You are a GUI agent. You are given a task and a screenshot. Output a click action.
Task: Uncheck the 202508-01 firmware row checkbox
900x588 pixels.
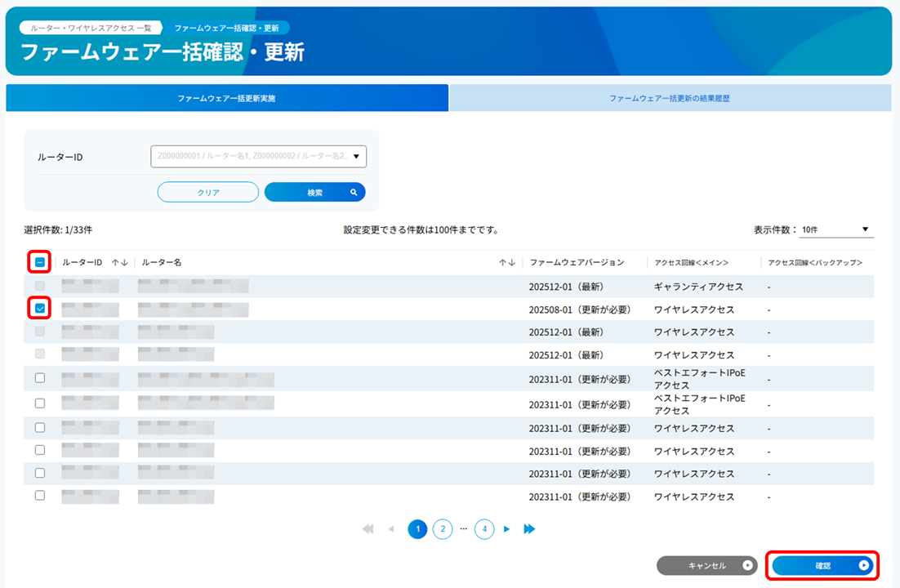point(40,309)
